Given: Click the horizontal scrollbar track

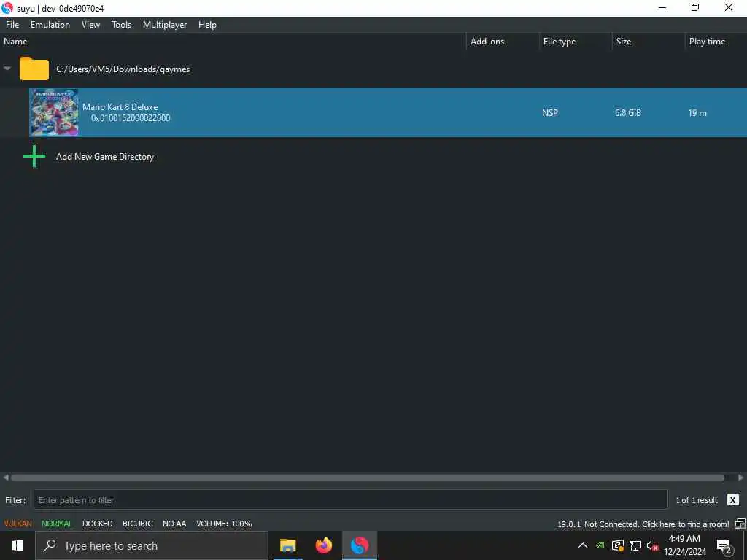Looking at the screenshot, I should pyautogui.click(x=368, y=478).
